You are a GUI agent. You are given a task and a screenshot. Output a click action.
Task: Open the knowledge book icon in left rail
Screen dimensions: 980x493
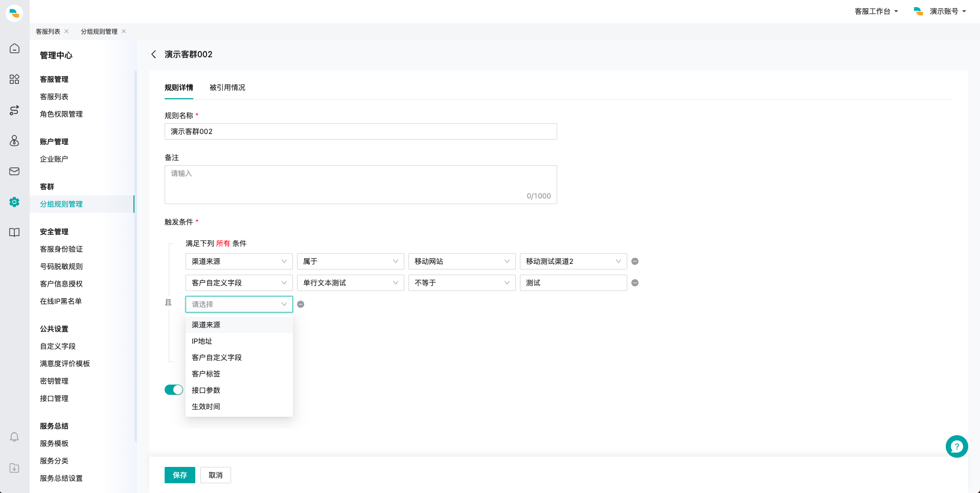(x=14, y=233)
